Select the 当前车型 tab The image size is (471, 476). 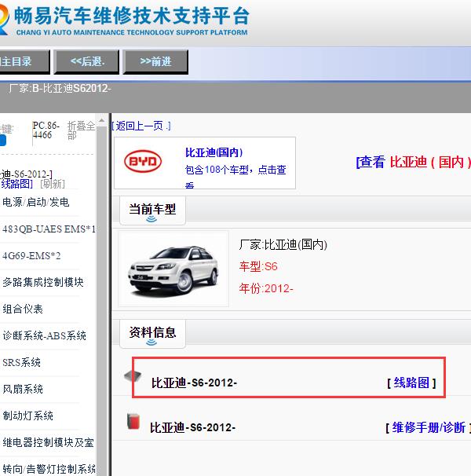click(x=152, y=210)
